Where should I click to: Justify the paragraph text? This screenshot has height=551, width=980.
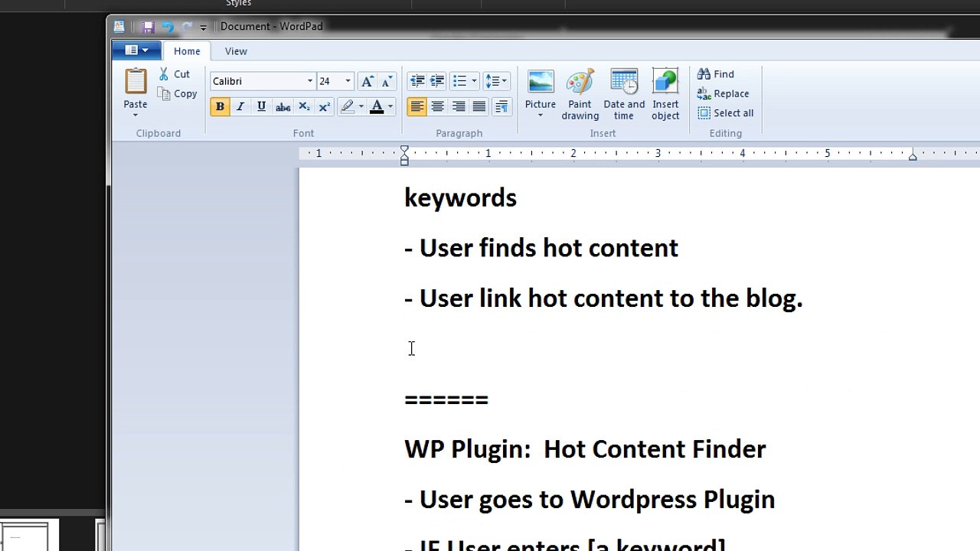(x=479, y=107)
